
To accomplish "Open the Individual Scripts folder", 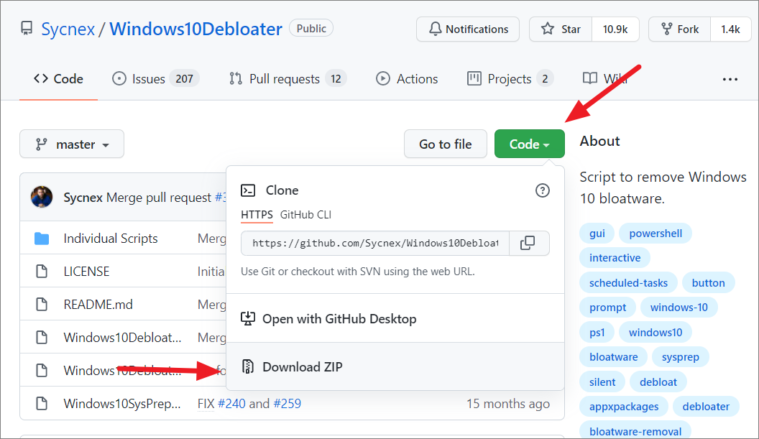I will (x=110, y=238).
